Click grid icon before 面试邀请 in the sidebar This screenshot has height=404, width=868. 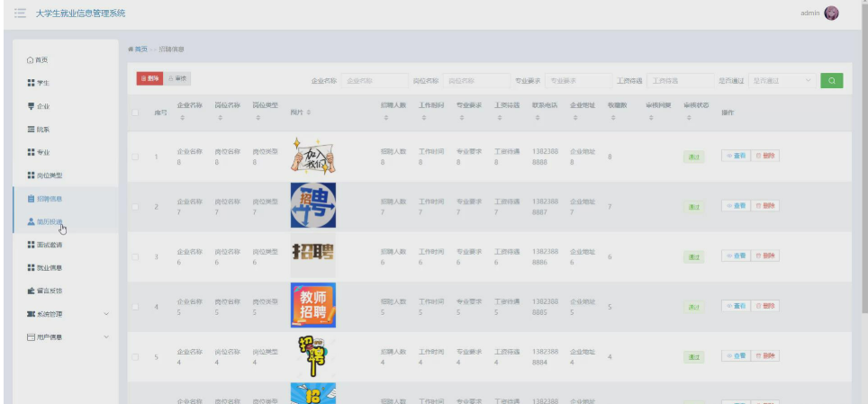point(31,245)
